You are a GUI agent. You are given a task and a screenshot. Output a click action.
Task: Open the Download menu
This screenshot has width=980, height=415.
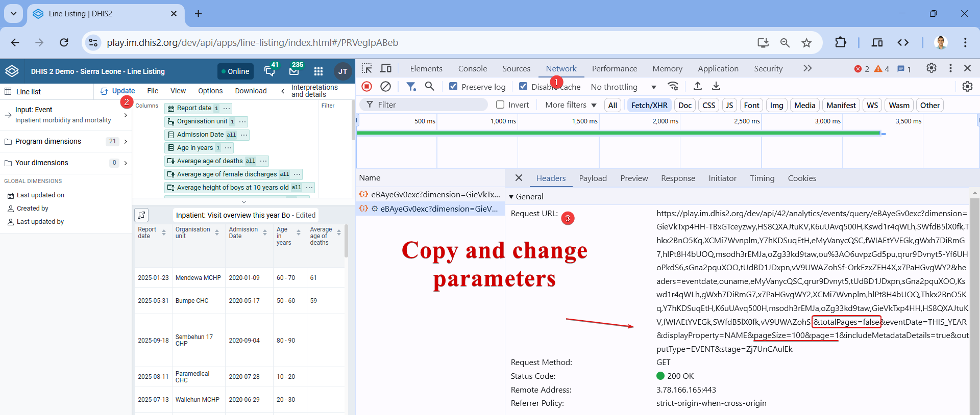coord(251,91)
